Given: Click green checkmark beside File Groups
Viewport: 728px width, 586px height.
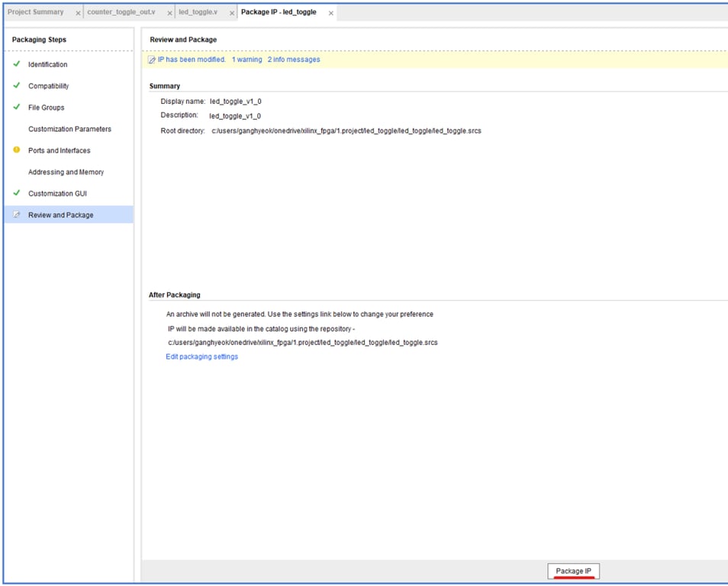Looking at the screenshot, I should [x=17, y=106].
